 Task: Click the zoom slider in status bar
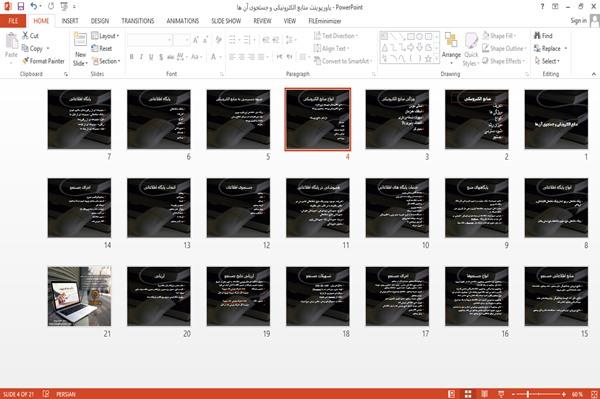pyautogui.click(x=528, y=394)
